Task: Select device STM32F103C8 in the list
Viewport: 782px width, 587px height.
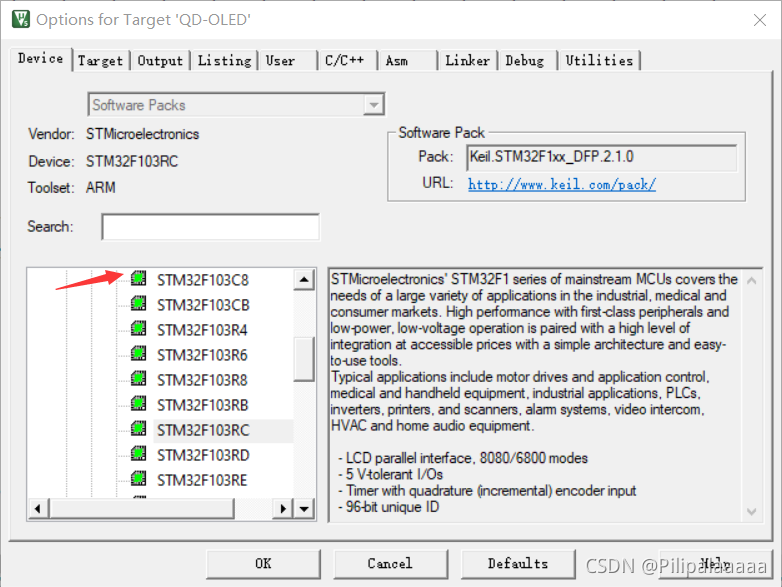Action: click(x=202, y=280)
